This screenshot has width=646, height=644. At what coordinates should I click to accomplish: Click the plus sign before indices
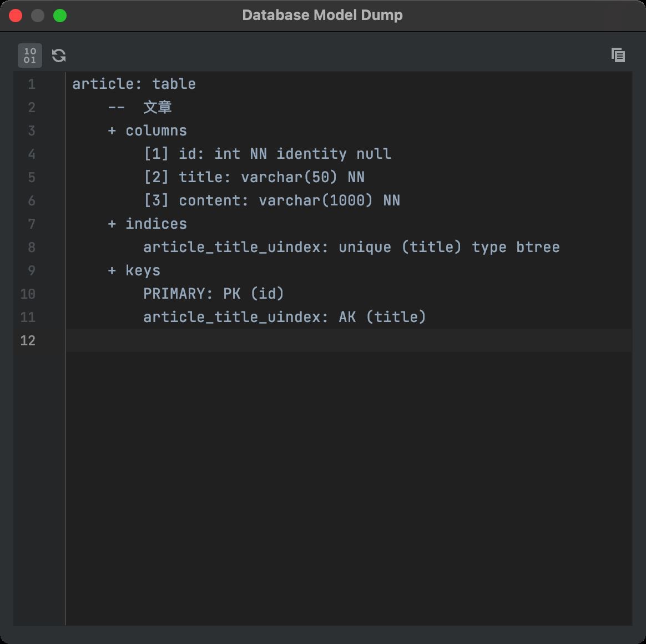pyautogui.click(x=112, y=224)
